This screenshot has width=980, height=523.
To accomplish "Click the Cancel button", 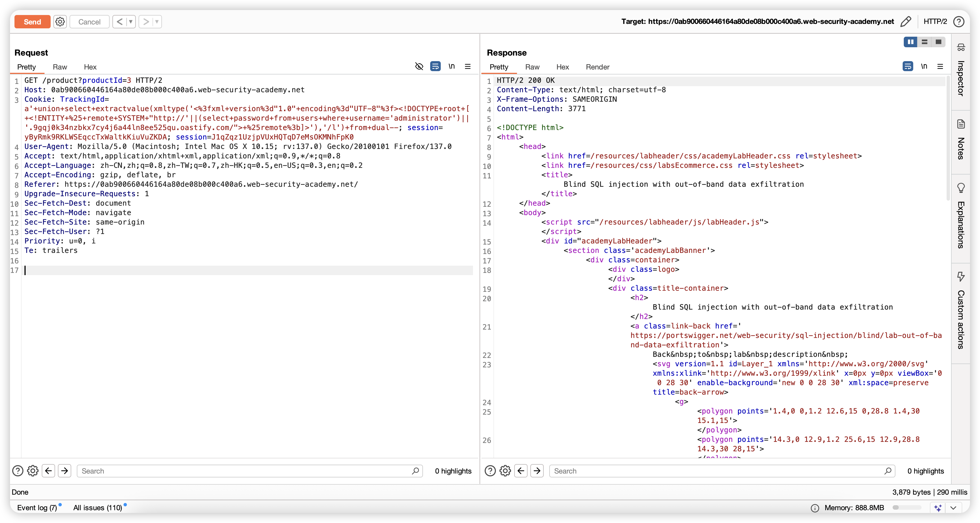I will 89,22.
